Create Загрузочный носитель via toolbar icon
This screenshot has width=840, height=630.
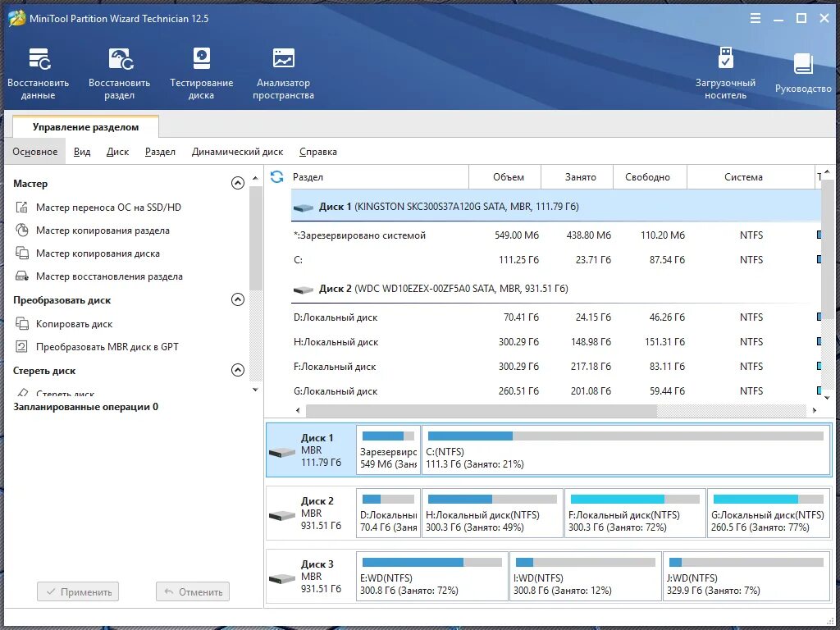click(x=725, y=73)
